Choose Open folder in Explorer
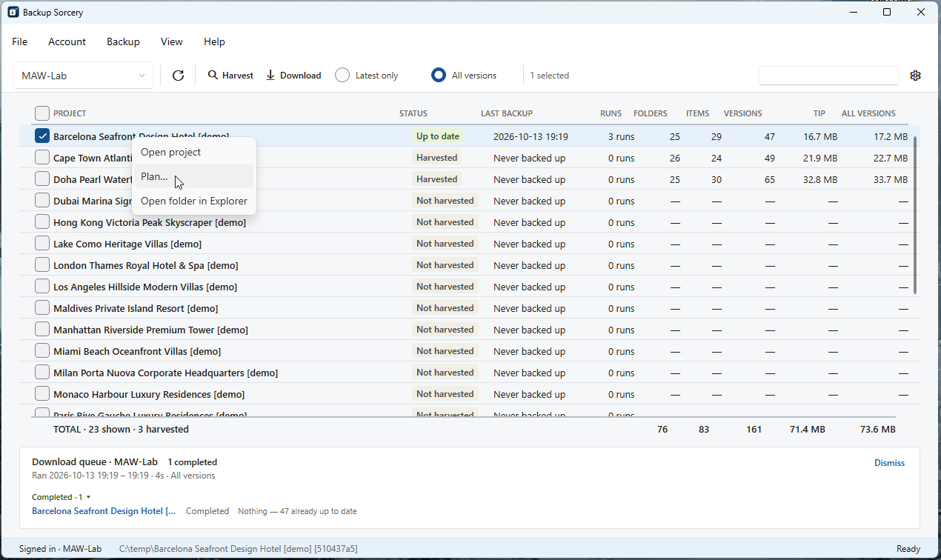941x560 pixels. [x=194, y=201]
